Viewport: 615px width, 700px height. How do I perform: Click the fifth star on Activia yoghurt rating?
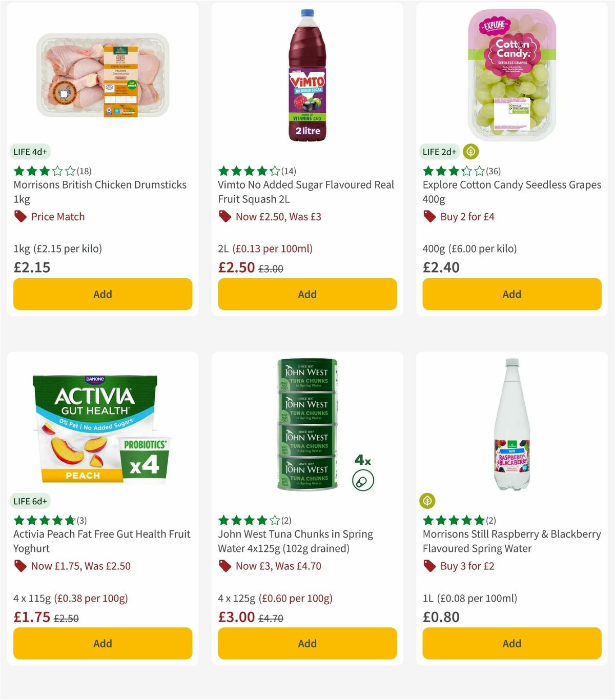(x=69, y=520)
